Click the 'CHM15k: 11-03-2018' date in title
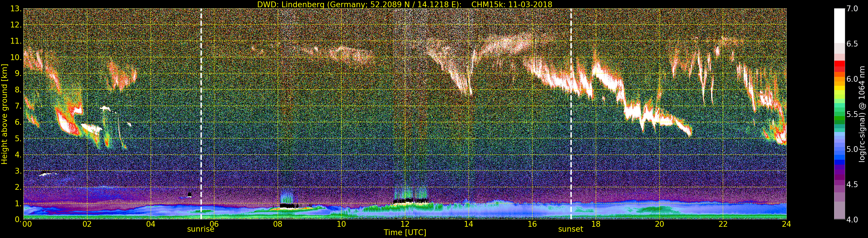 point(511,4)
